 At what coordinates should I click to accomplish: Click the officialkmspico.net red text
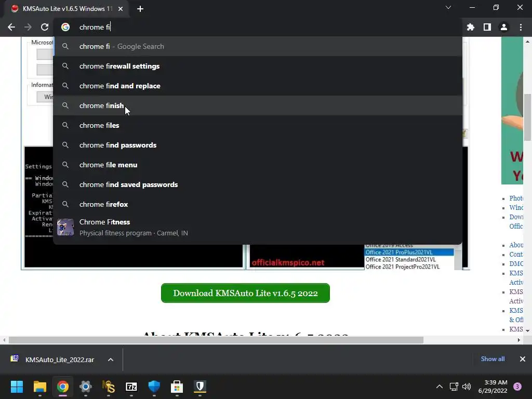(288, 262)
